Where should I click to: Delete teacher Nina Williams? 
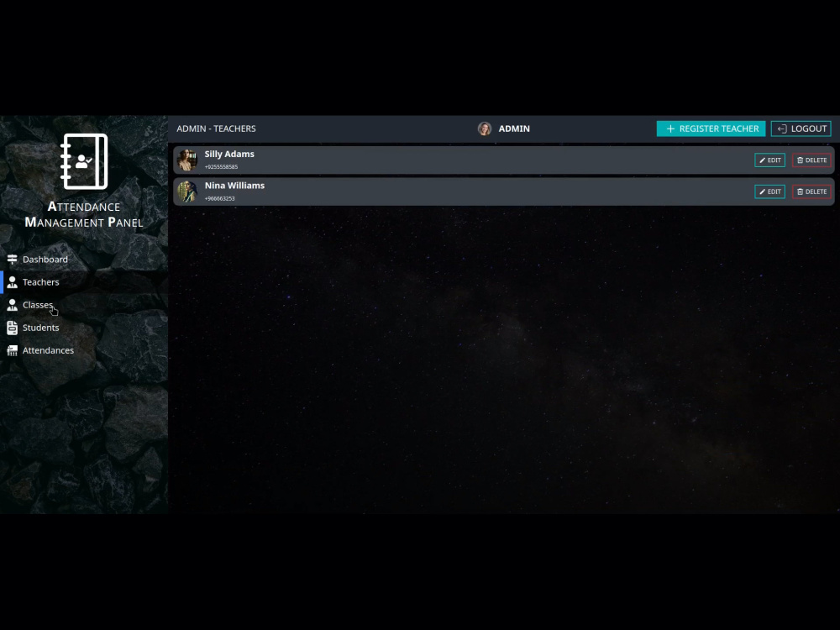[811, 192]
